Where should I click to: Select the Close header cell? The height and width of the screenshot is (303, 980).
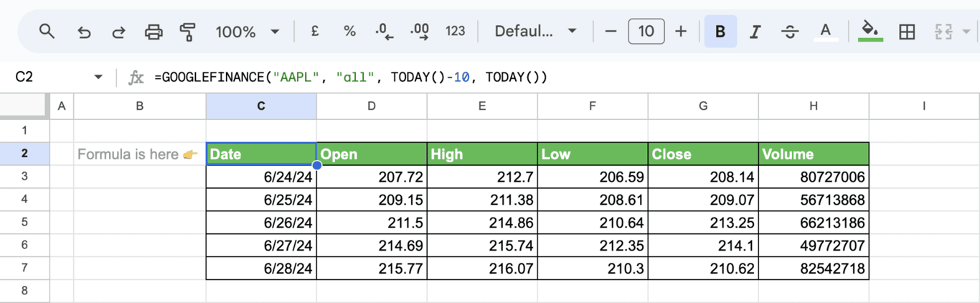[703, 154]
